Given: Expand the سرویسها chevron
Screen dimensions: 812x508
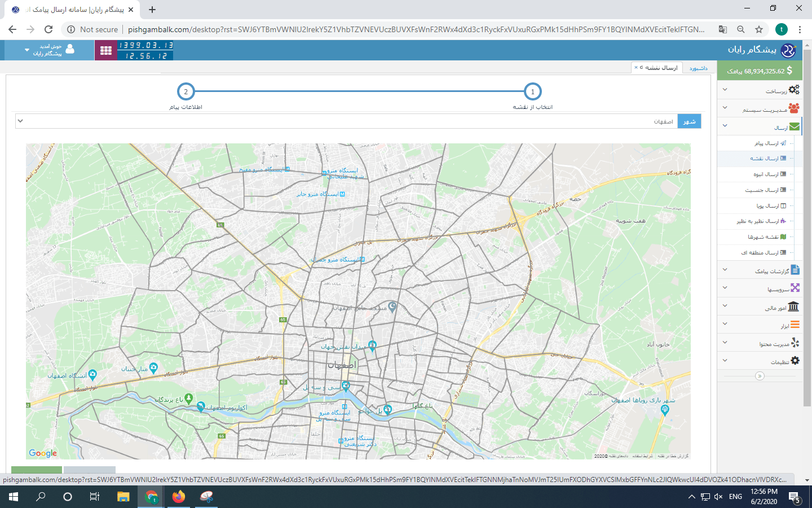Looking at the screenshot, I should [x=725, y=288].
